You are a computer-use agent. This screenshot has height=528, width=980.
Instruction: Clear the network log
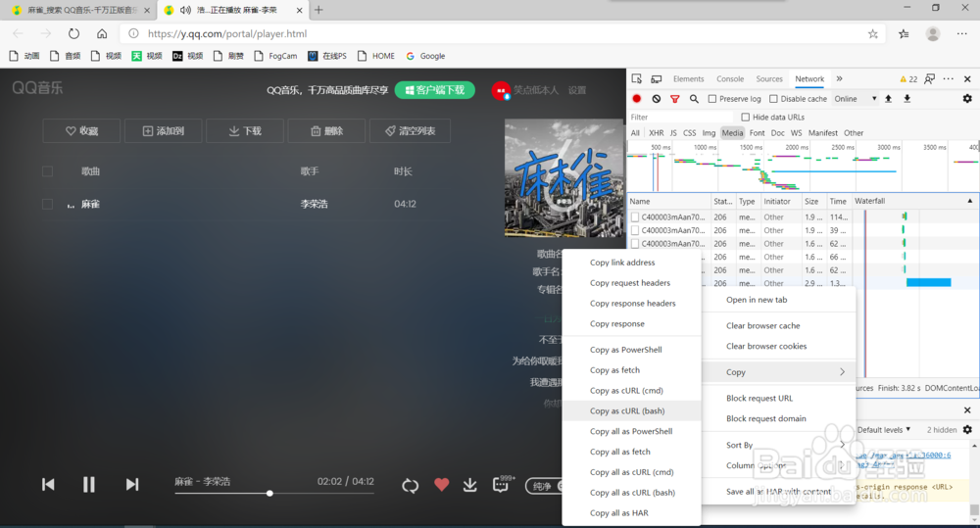657,99
